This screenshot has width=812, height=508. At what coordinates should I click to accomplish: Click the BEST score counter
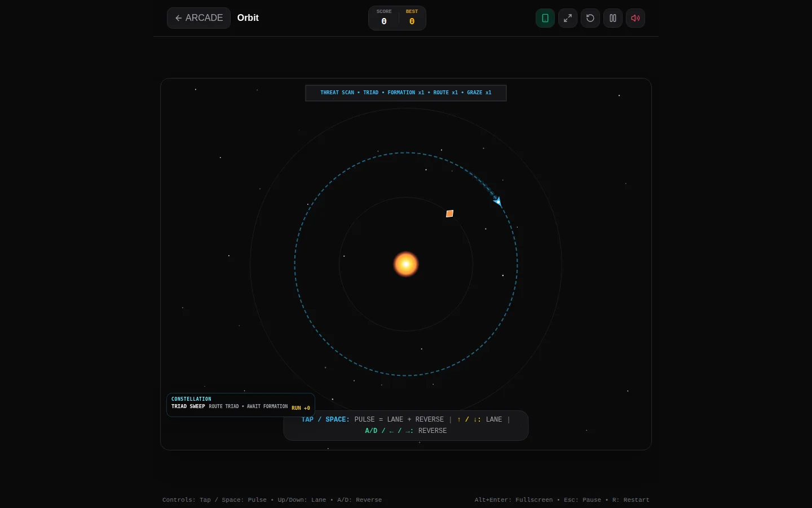tap(412, 18)
